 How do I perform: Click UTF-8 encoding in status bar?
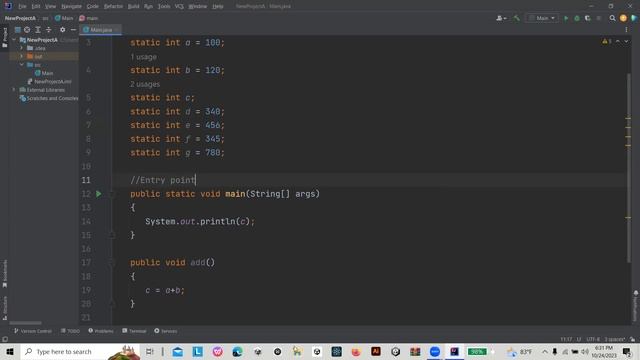[x=593, y=339]
